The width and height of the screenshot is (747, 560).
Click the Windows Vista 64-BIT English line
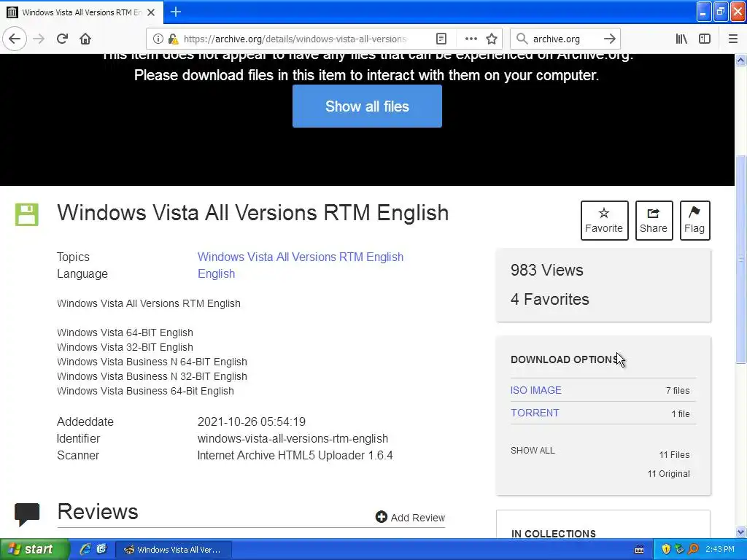[x=125, y=332]
